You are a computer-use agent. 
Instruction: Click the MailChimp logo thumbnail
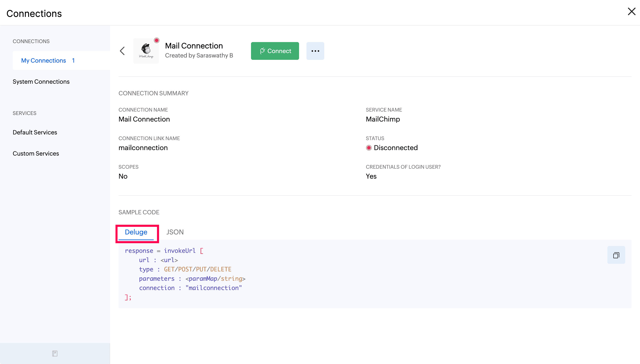point(146,51)
